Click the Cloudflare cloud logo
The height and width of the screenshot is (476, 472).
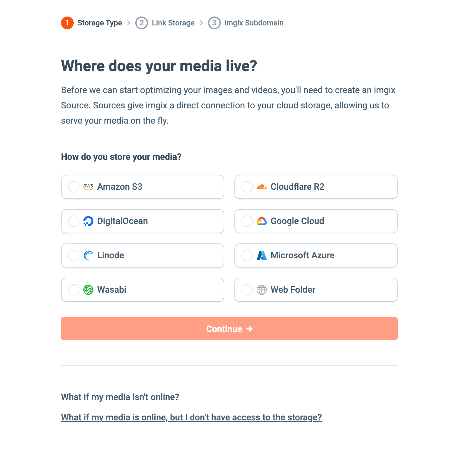(262, 187)
